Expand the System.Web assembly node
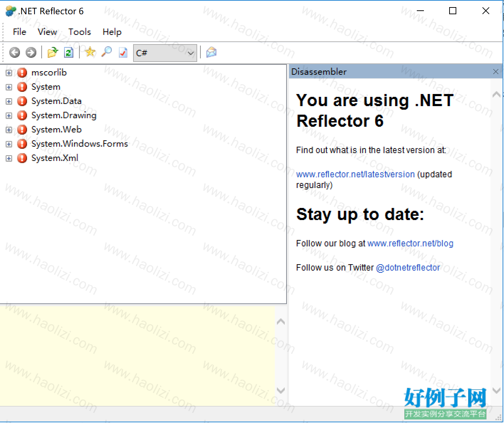 [9, 130]
